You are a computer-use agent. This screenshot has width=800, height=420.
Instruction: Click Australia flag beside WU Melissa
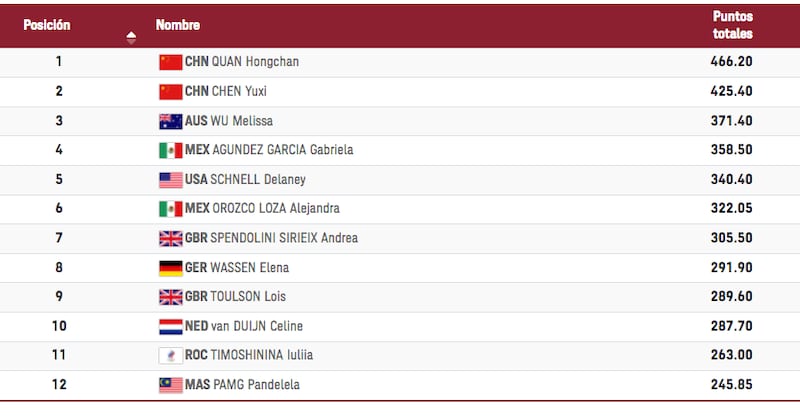point(170,121)
